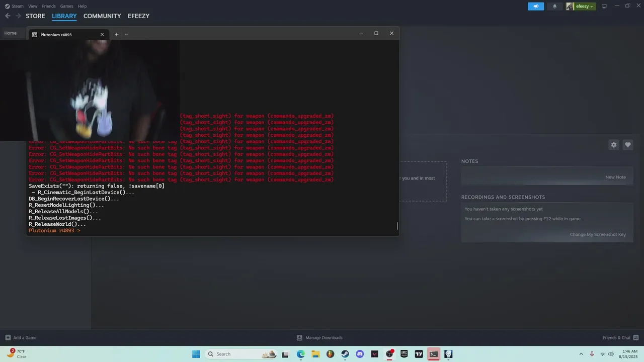Image resolution: width=644 pixels, height=362 pixels.
Task: Open Discord from taskbar
Action: click(360, 354)
